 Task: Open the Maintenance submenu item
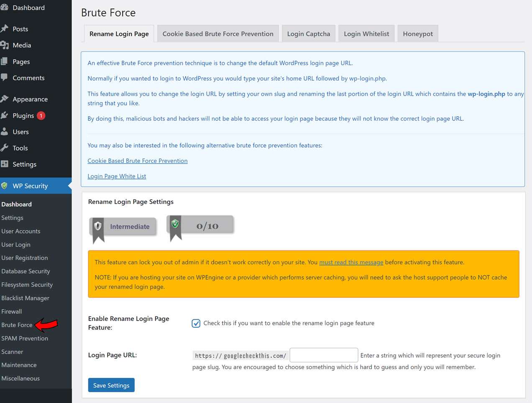click(x=19, y=365)
